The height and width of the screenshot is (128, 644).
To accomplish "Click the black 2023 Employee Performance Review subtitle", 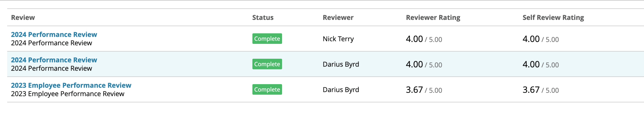I will tap(67, 94).
